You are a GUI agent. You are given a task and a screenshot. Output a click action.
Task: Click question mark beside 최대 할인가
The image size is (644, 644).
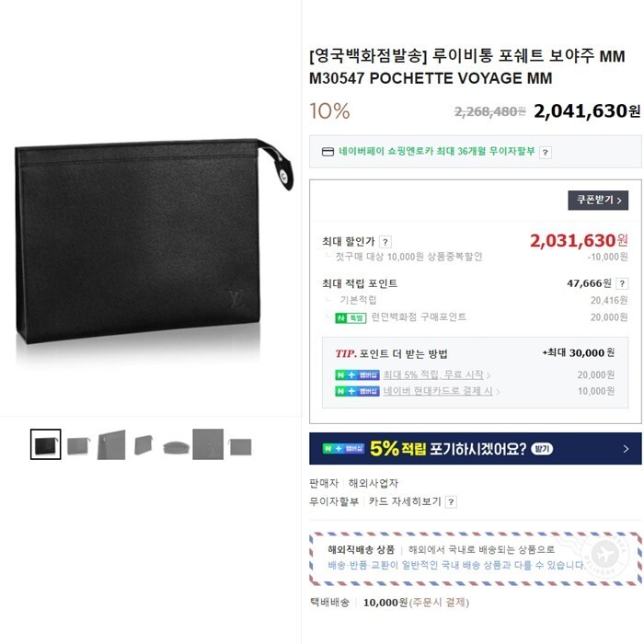click(385, 242)
